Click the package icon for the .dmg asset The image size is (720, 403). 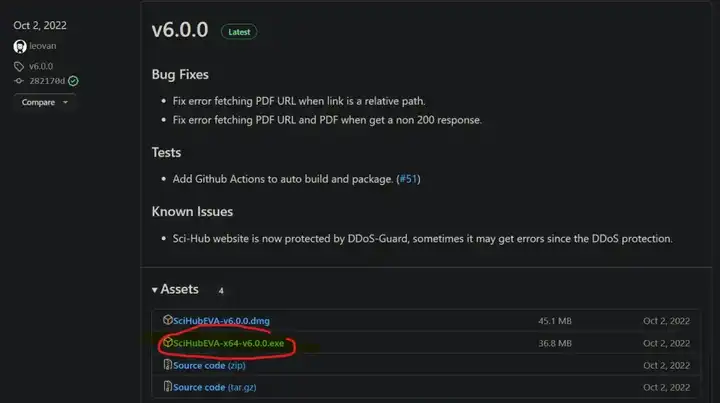(168, 321)
